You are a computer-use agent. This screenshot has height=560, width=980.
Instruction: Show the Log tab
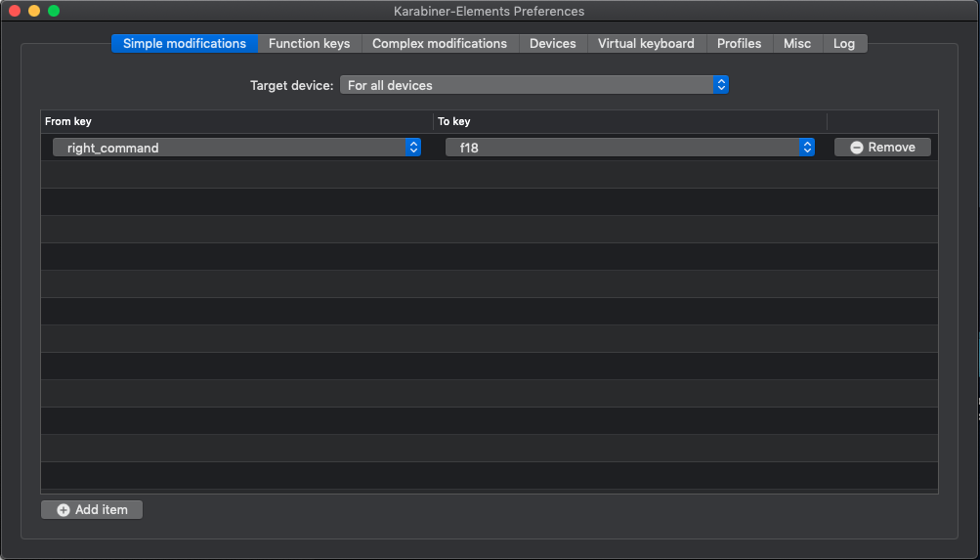[x=844, y=44]
